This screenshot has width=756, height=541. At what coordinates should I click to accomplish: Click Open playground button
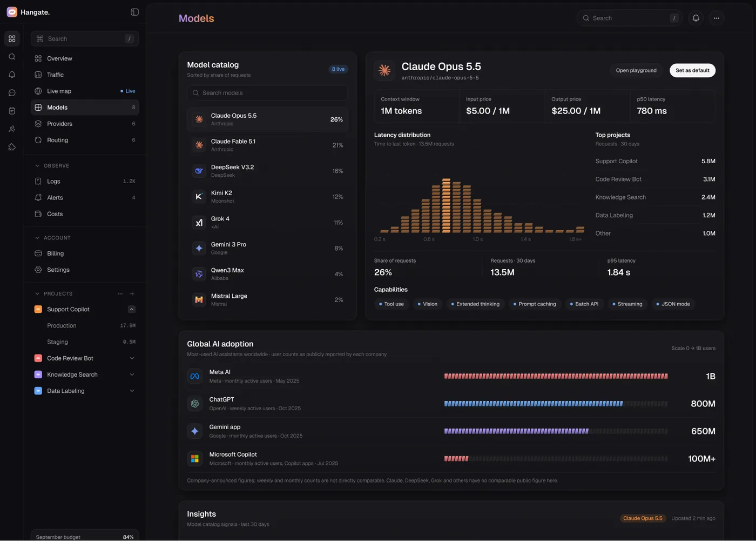636,70
